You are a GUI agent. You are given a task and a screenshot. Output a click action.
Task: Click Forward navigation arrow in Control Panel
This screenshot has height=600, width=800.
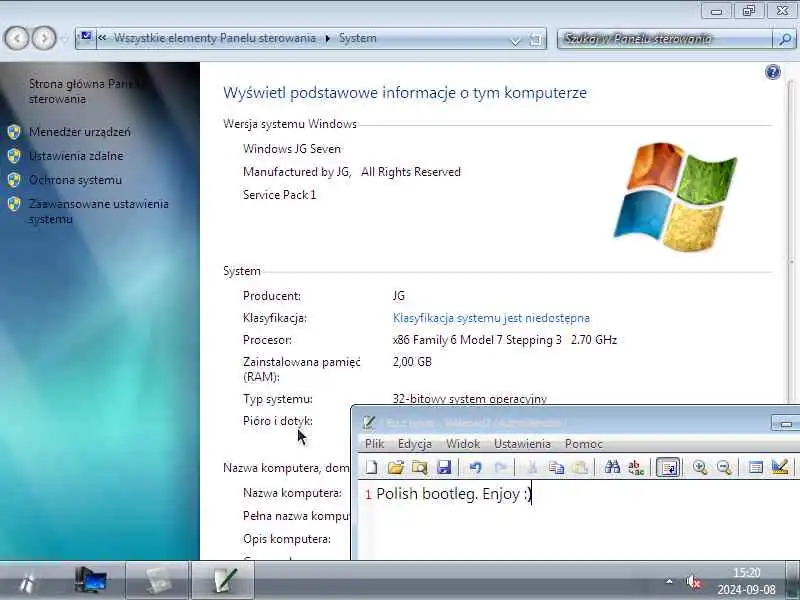tap(44, 38)
